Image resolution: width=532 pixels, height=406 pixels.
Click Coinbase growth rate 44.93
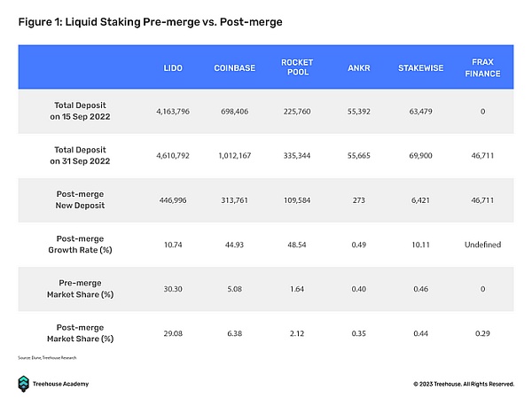(234, 245)
